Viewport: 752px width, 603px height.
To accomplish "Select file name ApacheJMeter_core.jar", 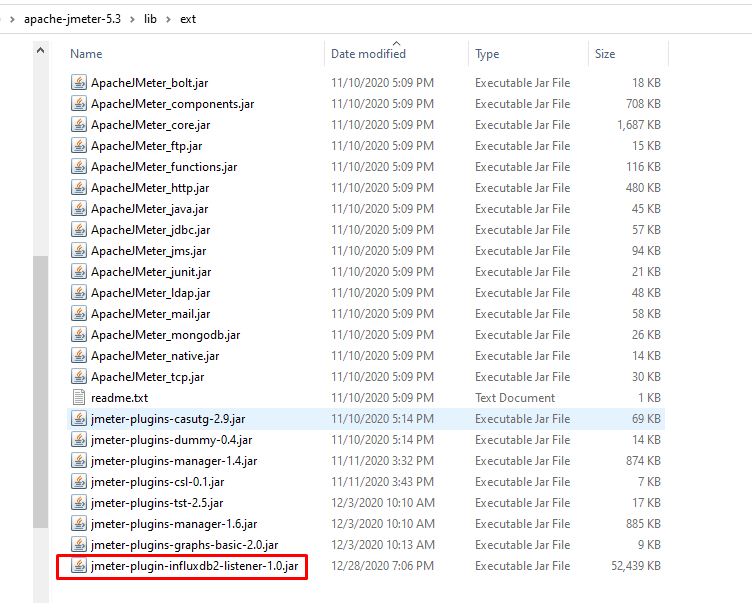I will click(x=151, y=125).
